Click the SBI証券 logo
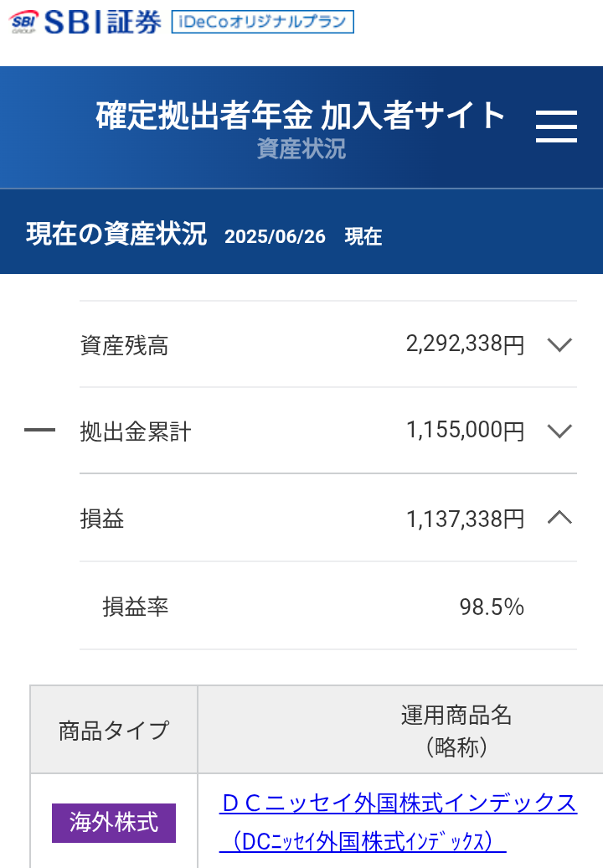The image size is (603, 868). (x=85, y=22)
